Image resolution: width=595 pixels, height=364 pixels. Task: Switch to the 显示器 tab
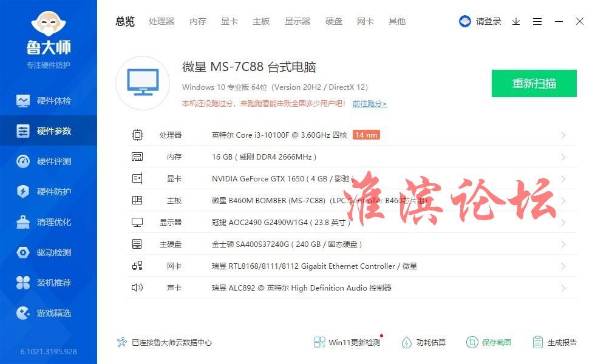pyautogui.click(x=297, y=22)
